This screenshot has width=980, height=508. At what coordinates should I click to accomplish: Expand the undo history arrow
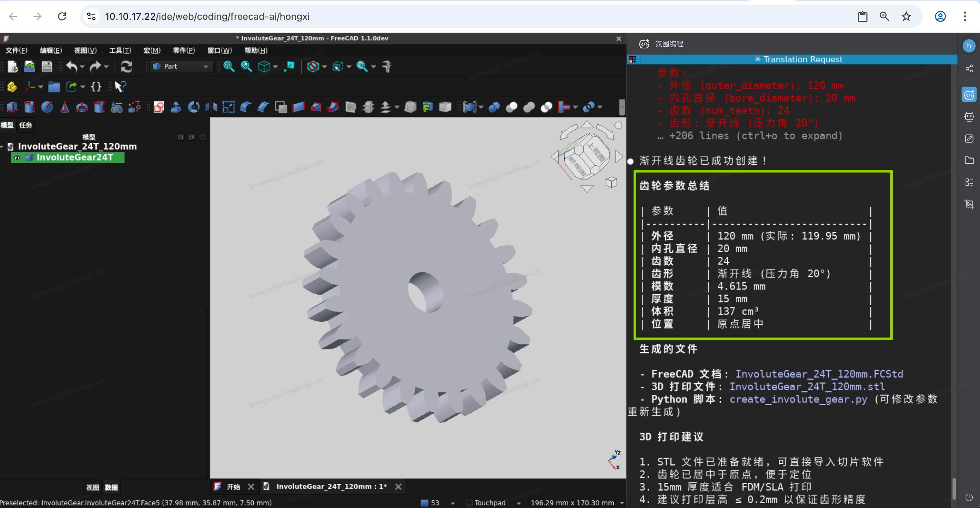click(x=82, y=66)
